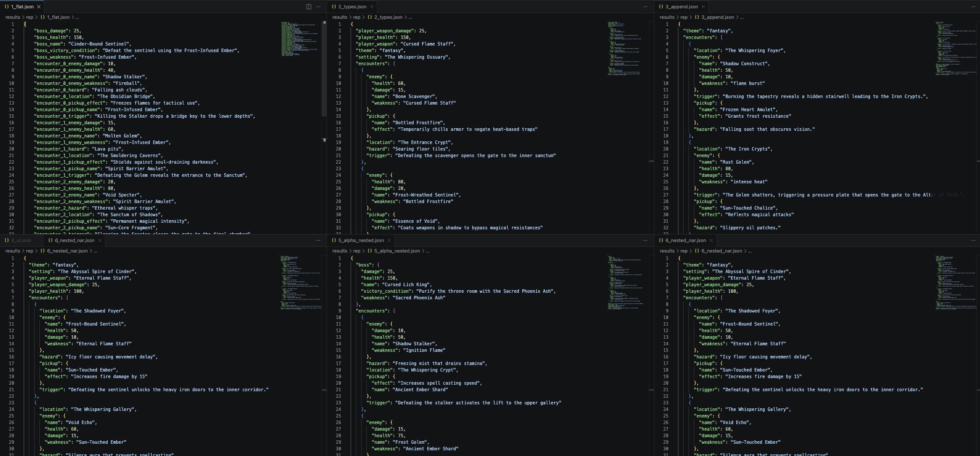Image resolution: width=980 pixels, height=456 pixels.
Task: Click the minimap of the 3_append.json editor
Action: click(x=956, y=48)
